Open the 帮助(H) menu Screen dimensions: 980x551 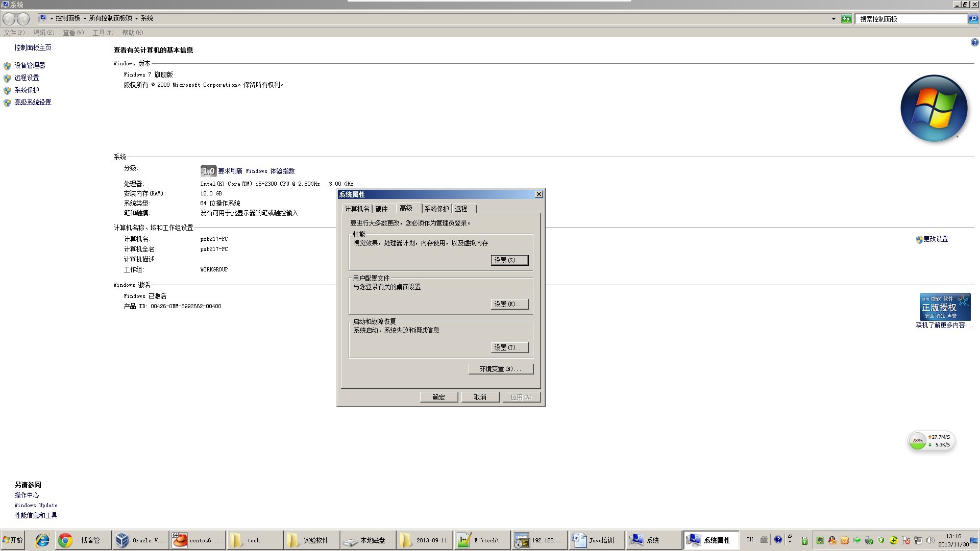pos(133,33)
